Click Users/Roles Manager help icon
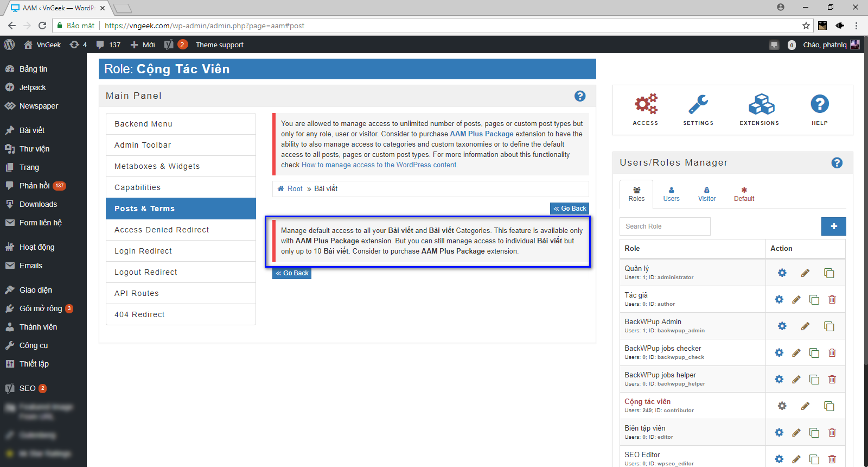 point(837,162)
